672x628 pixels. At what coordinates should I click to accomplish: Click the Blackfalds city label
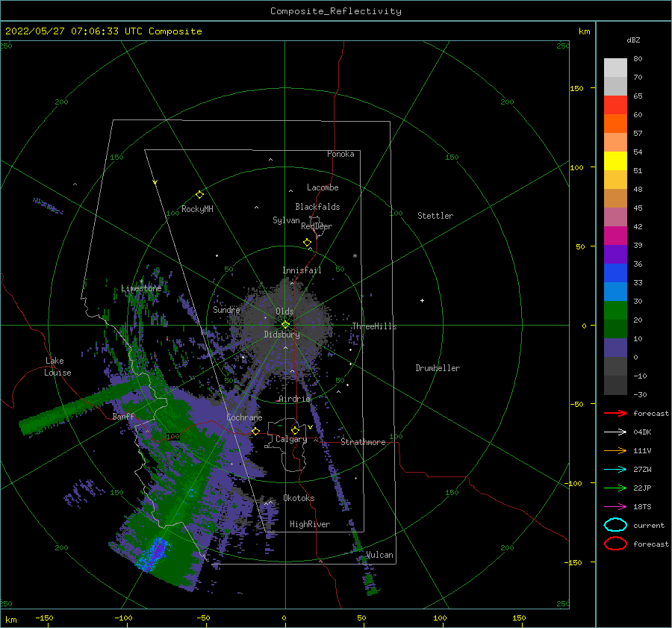click(x=317, y=207)
